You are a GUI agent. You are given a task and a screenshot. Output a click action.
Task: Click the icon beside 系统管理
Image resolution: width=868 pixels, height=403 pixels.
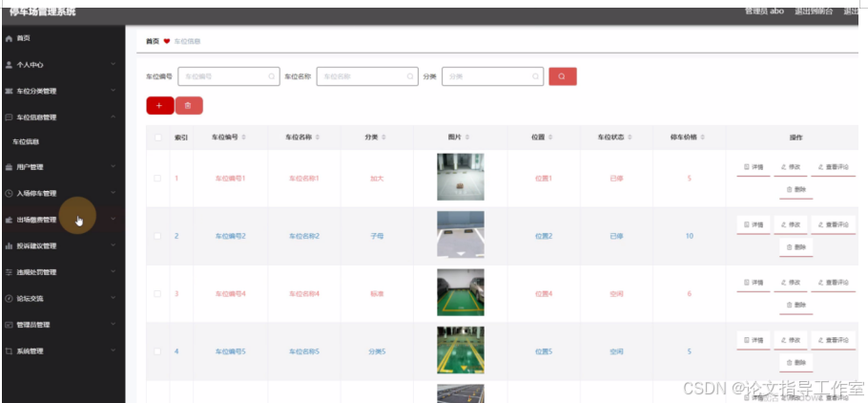(x=9, y=350)
